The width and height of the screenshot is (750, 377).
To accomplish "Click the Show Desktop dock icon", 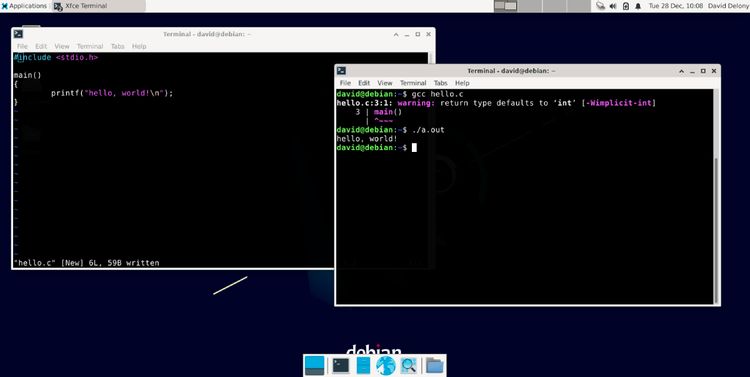I will tap(314, 366).
